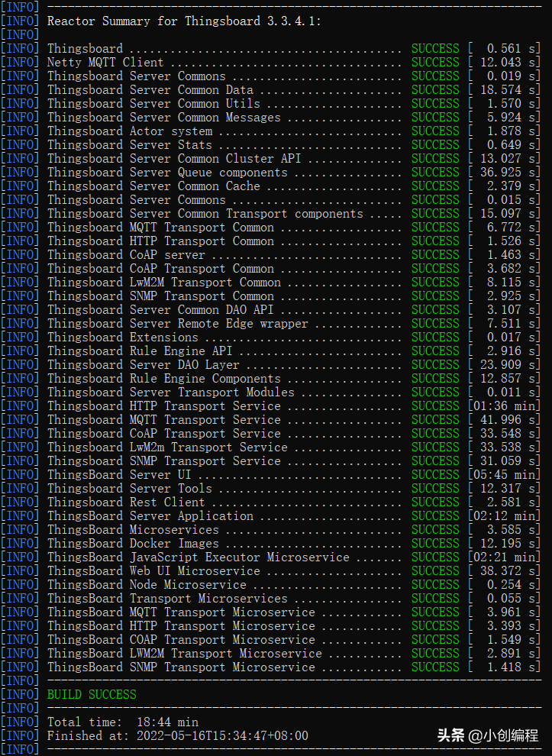Viewport: 552px width, 756px height.
Task: Click 'ThingsBoard Transport Microservices' row
Action: click(x=270, y=599)
